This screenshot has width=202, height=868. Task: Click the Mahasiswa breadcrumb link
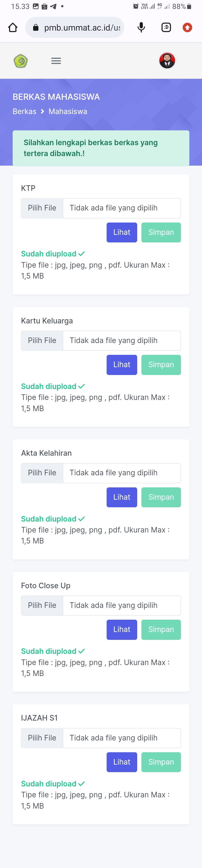point(68,112)
